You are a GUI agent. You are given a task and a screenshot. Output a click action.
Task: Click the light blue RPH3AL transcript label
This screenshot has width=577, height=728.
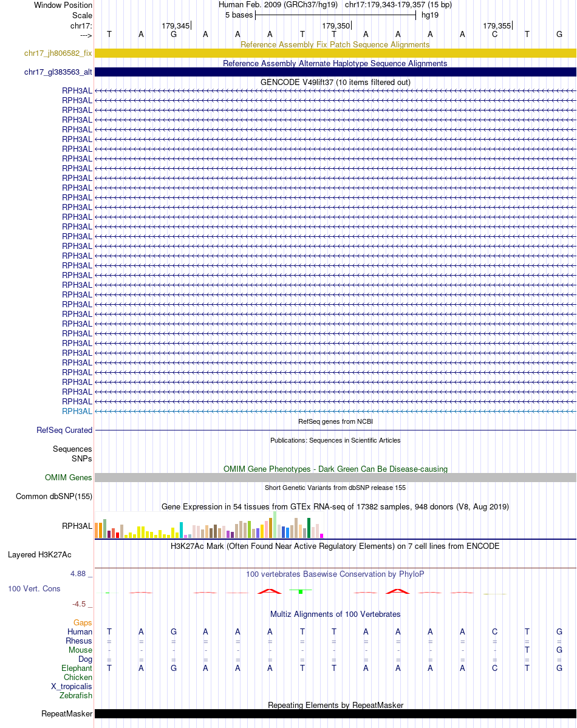(77, 411)
